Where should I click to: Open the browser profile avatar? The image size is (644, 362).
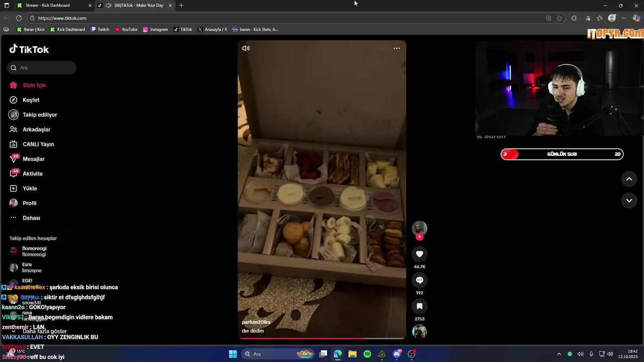pos(612,18)
